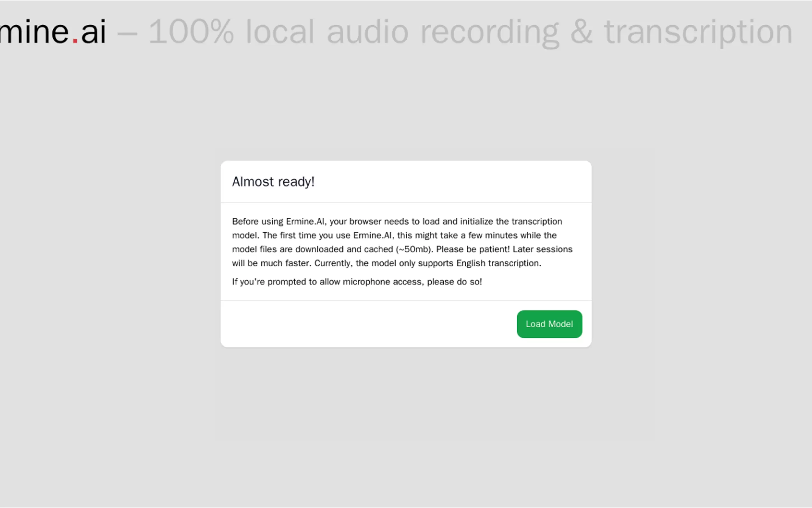The height and width of the screenshot is (508, 812).
Task: Click the '~50mb' text in the dialog
Action: coord(414,249)
